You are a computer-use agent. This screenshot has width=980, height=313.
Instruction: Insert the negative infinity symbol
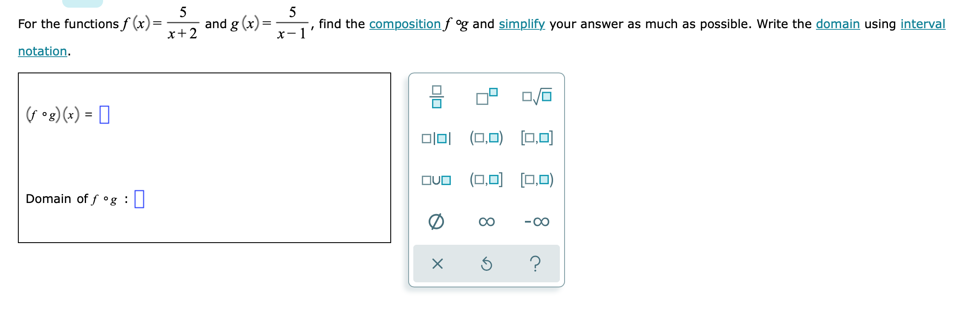(x=536, y=221)
